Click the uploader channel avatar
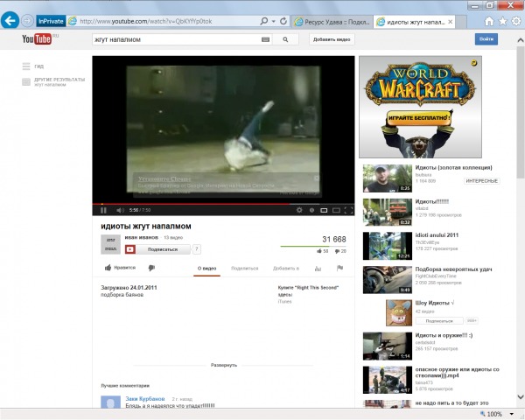Screen dimensions: 525x420 (110, 244)
